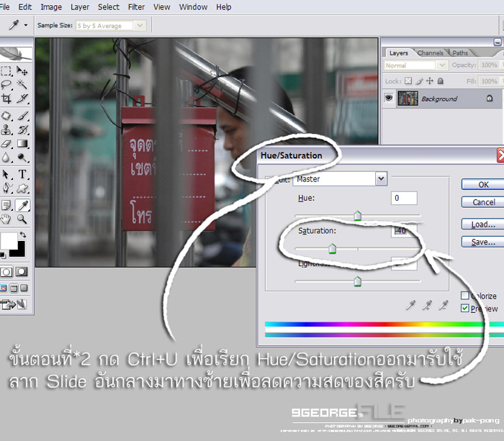Image resolution: width=504 pixels, height=441 pixels.
Task: Enable the Colorize checkbox
Action: coord(465,295)
